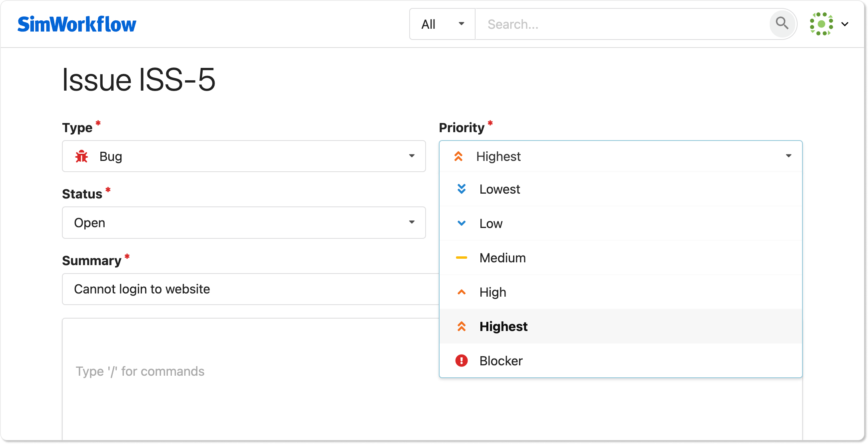Viewport: 868px width, 444px height.
Task: Click the Lowest priority double-chevron icon
Action: click(x=461, y=189)
